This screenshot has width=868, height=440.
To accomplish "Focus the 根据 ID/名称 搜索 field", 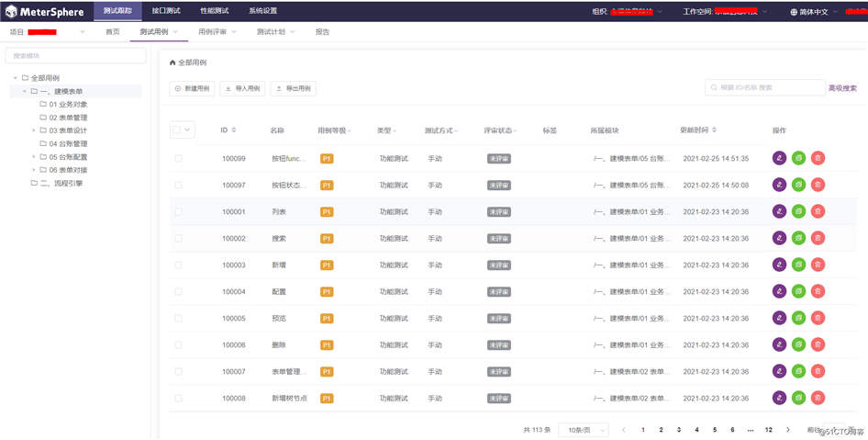I will [765, 87].
